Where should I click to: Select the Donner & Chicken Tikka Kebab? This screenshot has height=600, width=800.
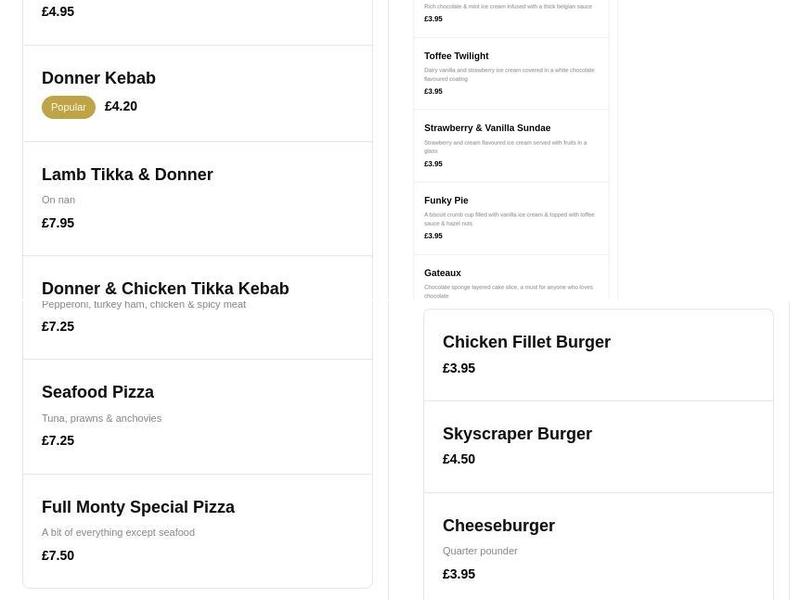coord(165,288)
